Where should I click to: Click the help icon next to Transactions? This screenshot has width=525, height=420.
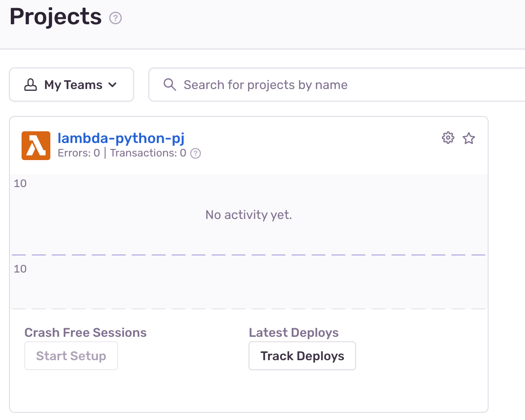pos(195,153)
